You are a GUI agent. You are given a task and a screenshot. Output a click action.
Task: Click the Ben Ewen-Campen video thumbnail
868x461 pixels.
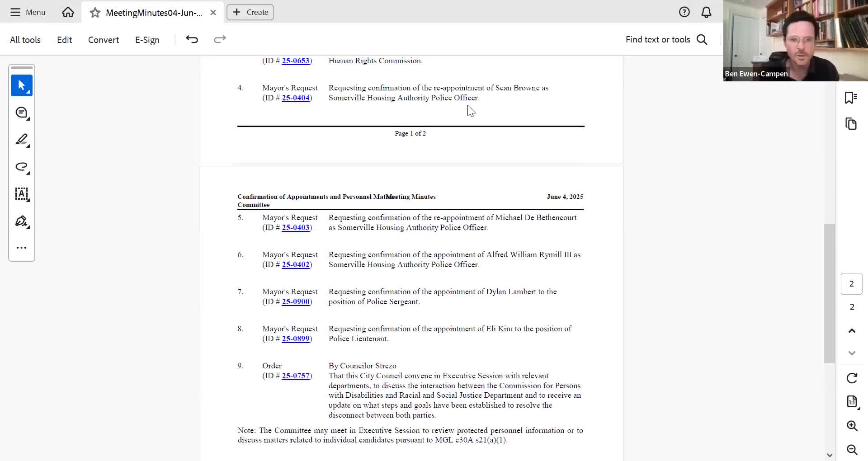[795, 41]
